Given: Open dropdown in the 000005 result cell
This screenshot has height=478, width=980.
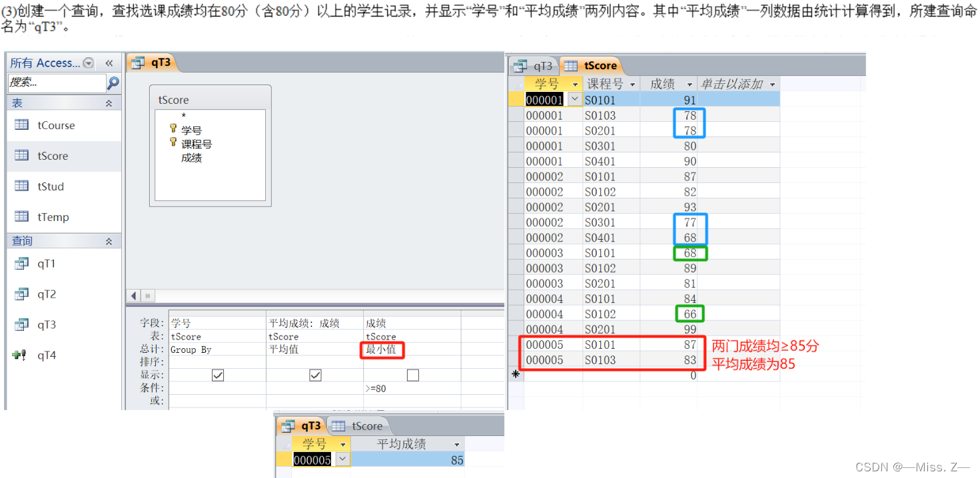Looking at the screenshot, I should [342, 460].
